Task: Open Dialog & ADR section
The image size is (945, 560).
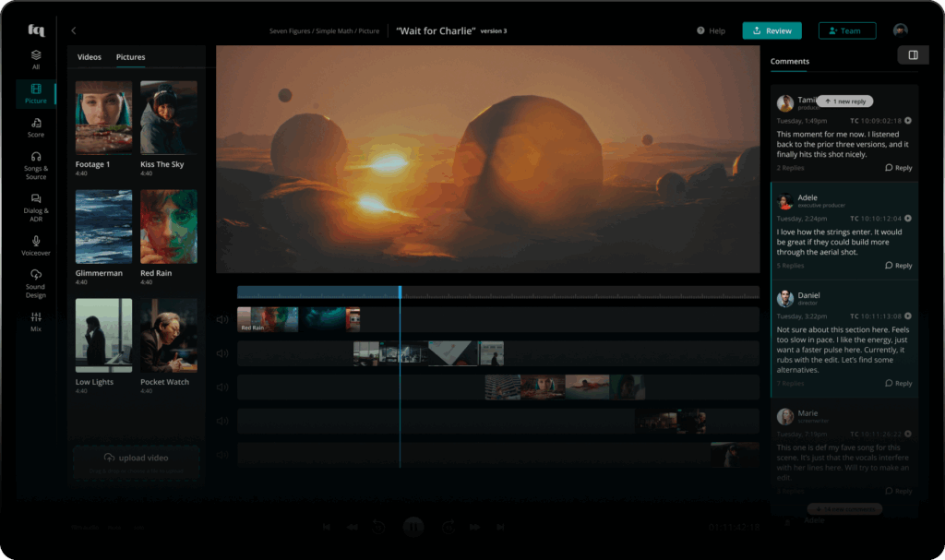Action: tap(36, 204)
